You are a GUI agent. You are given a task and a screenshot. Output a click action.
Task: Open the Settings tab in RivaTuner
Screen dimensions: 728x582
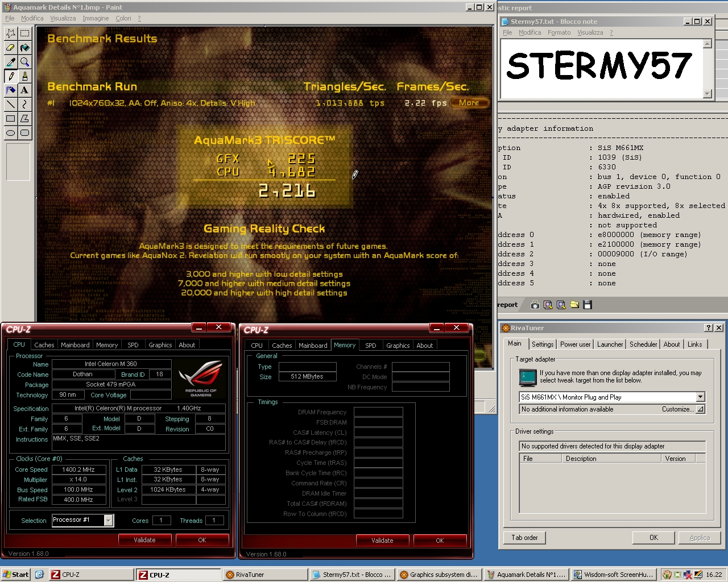543,344
